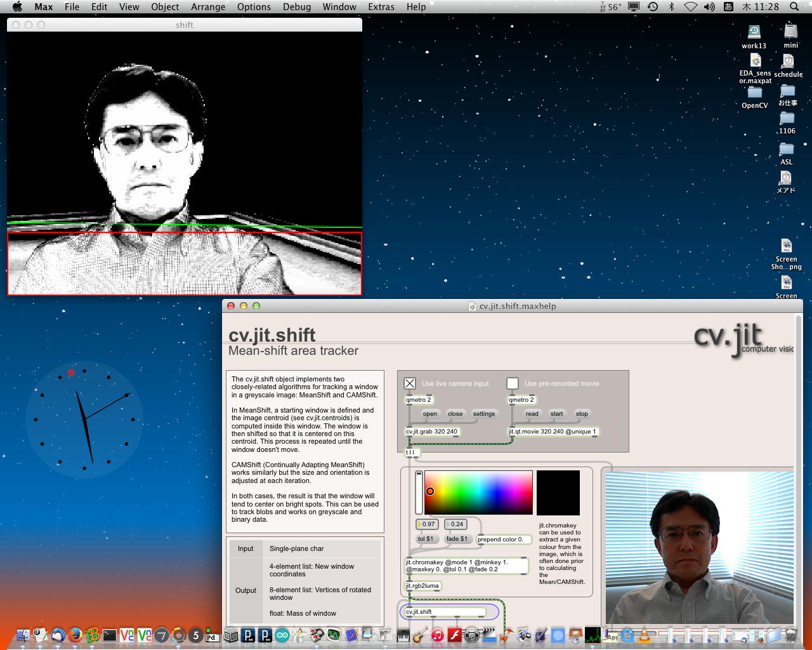Open the Object menu

[x=165, y=7]
